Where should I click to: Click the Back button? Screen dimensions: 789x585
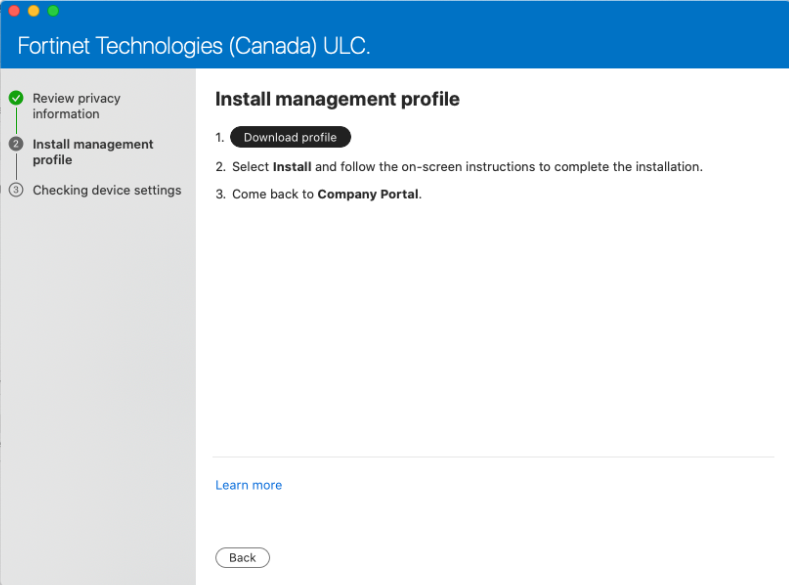click(242, 558)
